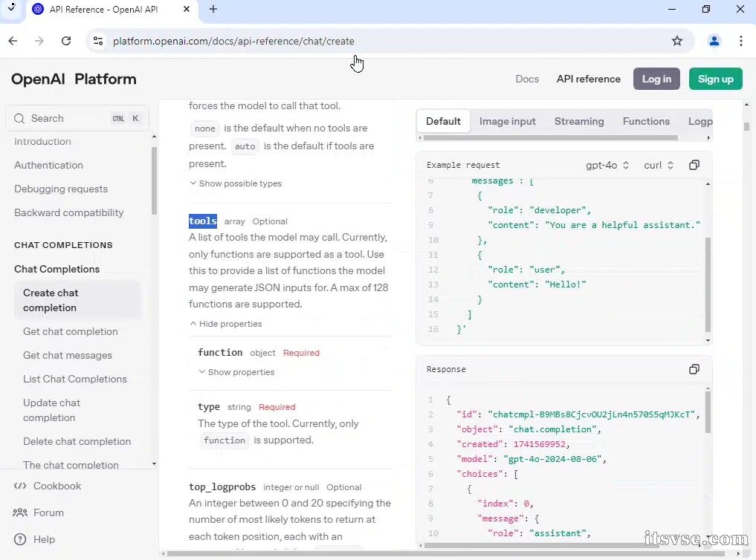Select Create chat completion in sidebar

point(77,301)
